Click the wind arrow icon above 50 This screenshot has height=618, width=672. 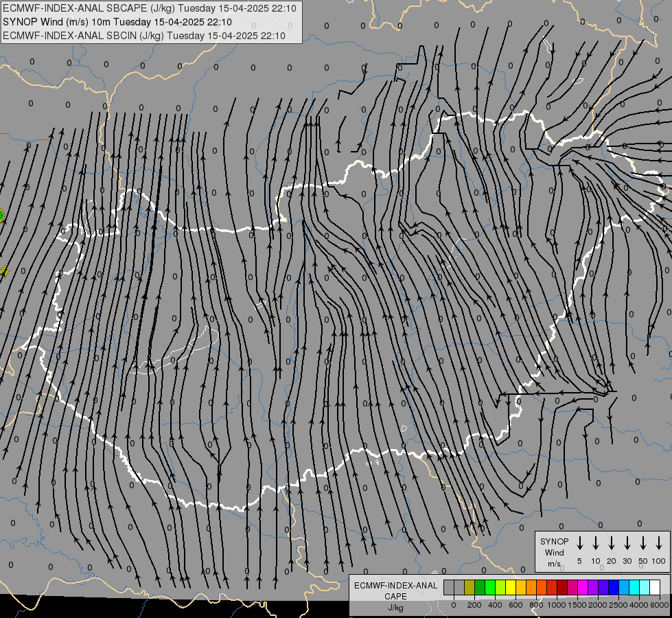point(643,543)
